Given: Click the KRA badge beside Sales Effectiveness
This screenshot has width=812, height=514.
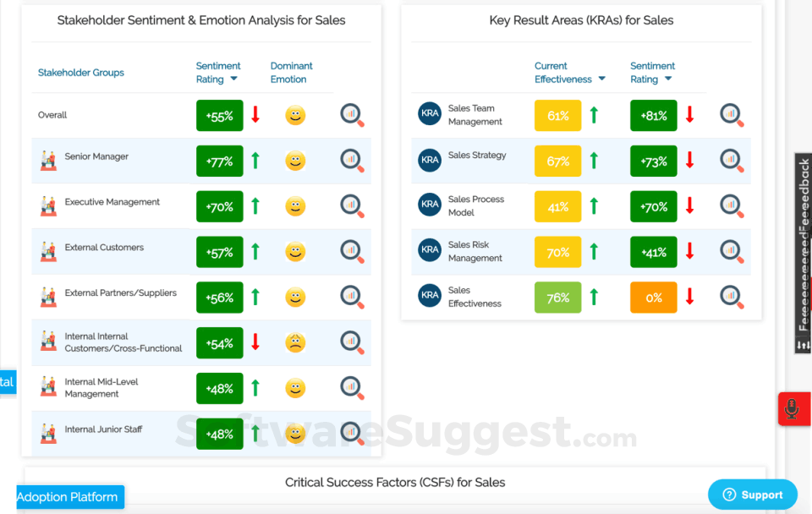Looking at the screenshot, I should coord(430,296).
